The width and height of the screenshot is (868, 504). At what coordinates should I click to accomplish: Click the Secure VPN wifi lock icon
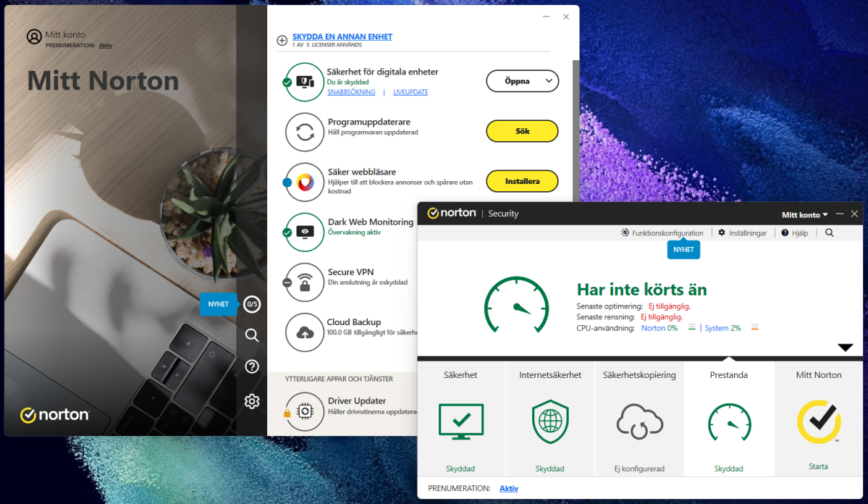click(x=305, y=282)
